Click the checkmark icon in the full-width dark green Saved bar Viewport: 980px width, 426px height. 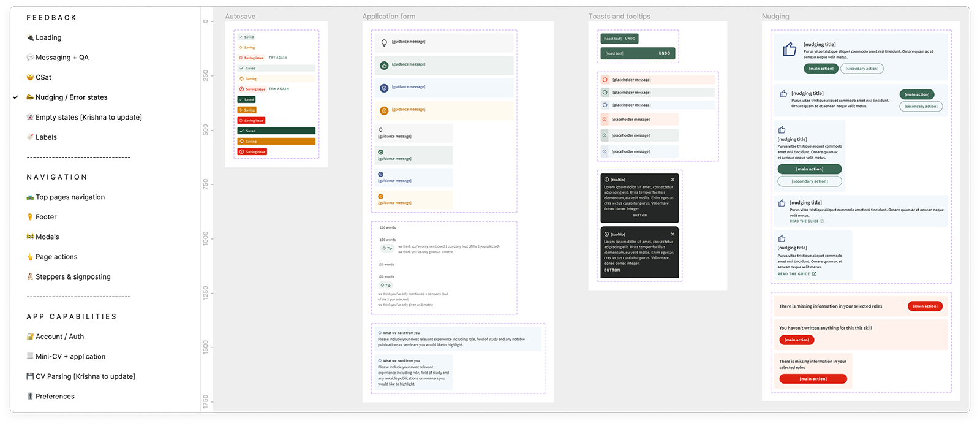point(242,131)
